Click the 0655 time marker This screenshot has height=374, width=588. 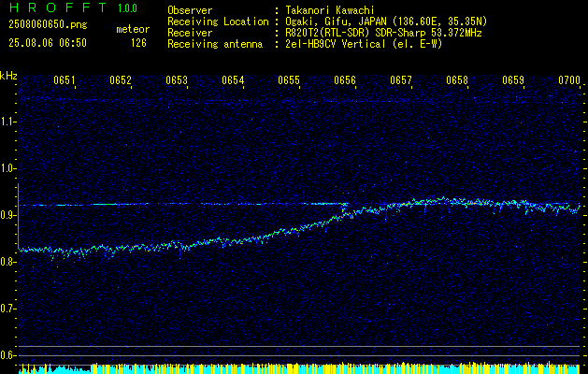tap(289, 80)
